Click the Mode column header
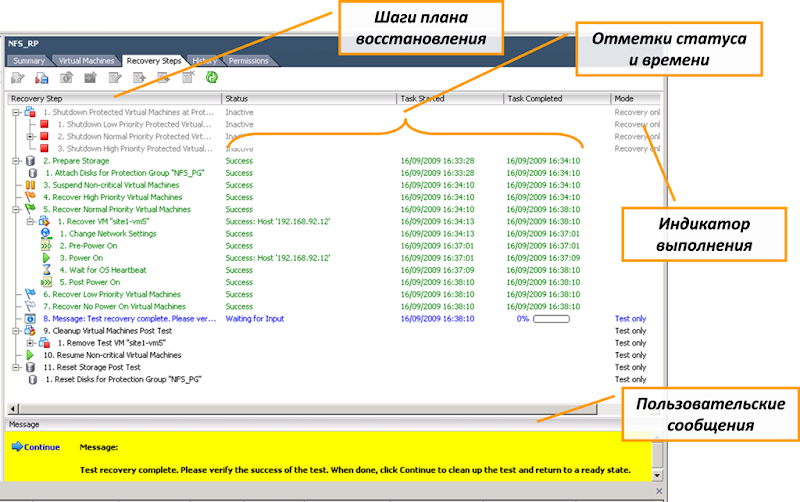 [636, 98]
